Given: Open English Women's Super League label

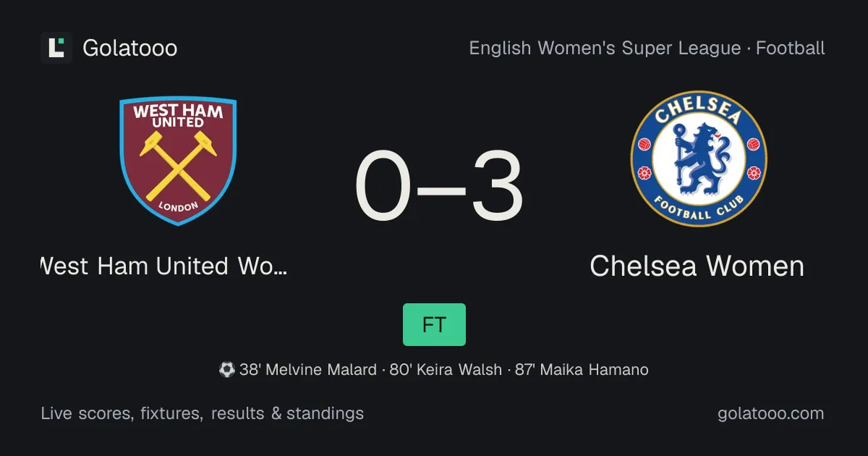Looking at the screenshot, I should pos(605,48).
